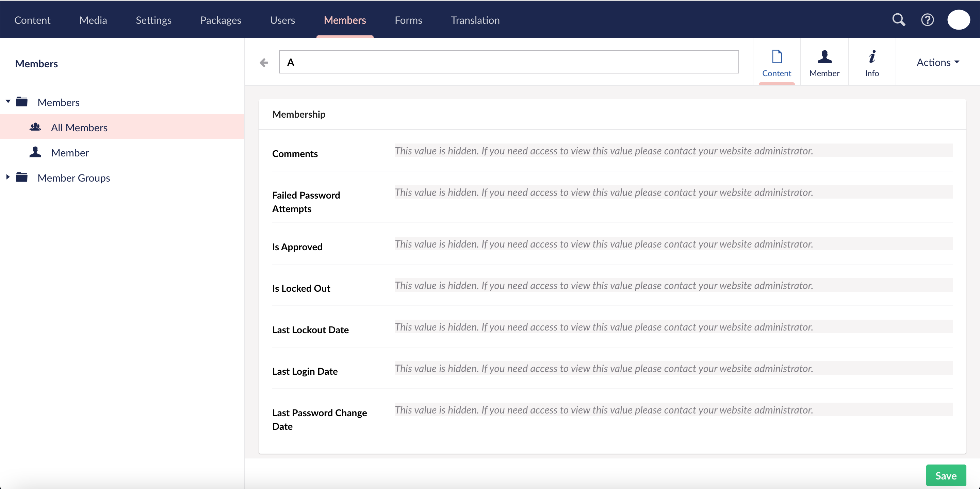Click hidden value for Failed Password Attempts
Viewport: 980px width, 489px height.
(604, 192)
